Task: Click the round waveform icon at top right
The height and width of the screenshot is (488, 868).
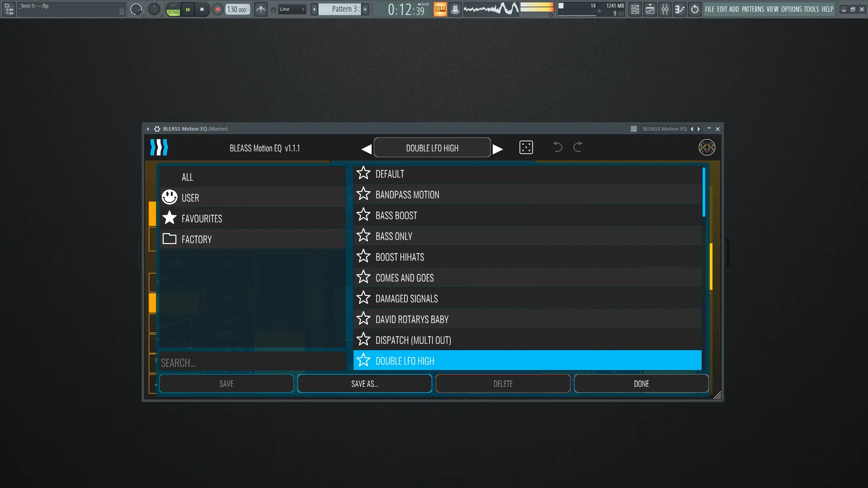Action: click(707, 147)
